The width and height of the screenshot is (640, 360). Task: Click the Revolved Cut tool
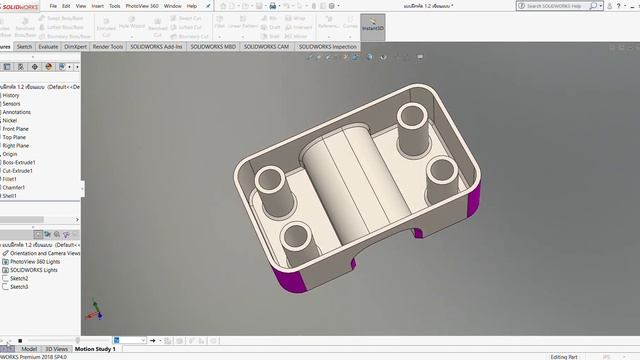coord(158,26)
